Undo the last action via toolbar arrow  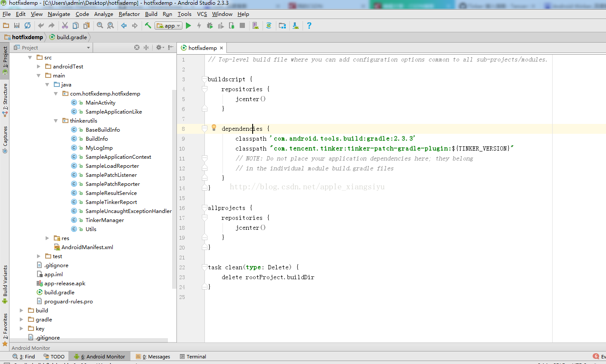coord(41,26)
